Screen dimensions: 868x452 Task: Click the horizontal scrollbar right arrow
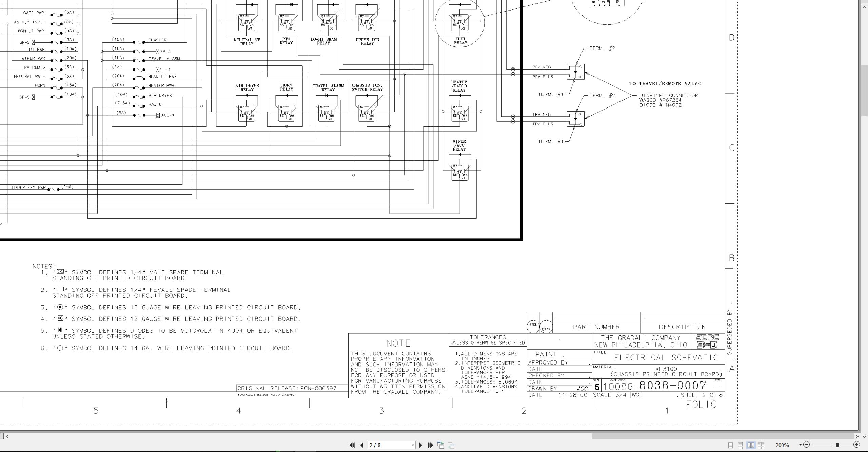(857, 436)
